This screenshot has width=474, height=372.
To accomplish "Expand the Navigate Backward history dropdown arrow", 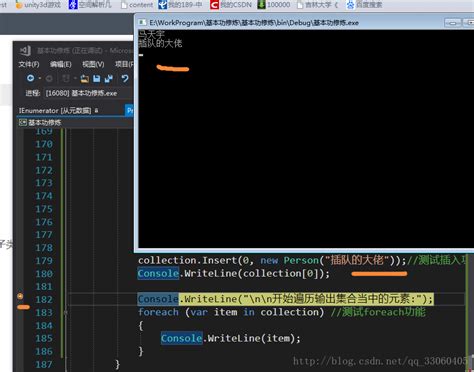I will 40,79.
